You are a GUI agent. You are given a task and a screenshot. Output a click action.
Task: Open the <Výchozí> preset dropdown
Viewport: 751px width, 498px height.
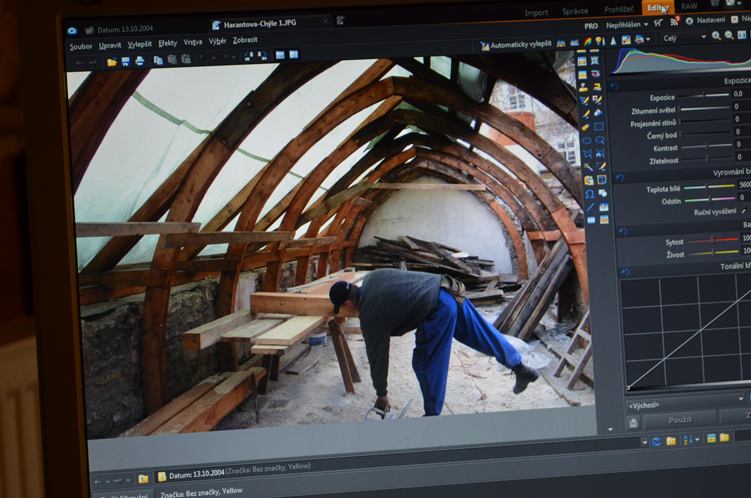[740, 398]
